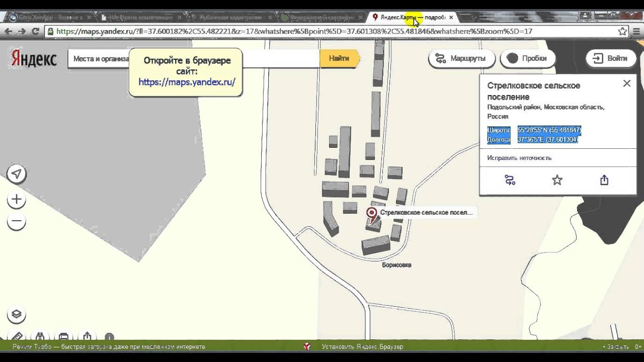Open the browser menu icon
The height and width of the screenshot is (362, 644).
tap(636, 31)
